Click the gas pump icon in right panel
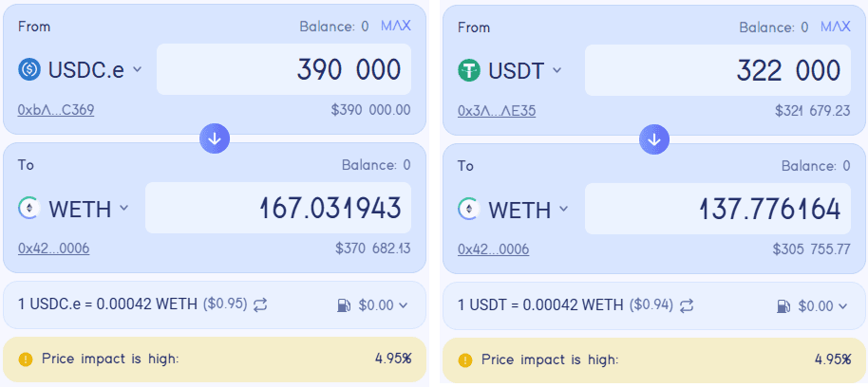The image size is (868, 387). (783, 305)
